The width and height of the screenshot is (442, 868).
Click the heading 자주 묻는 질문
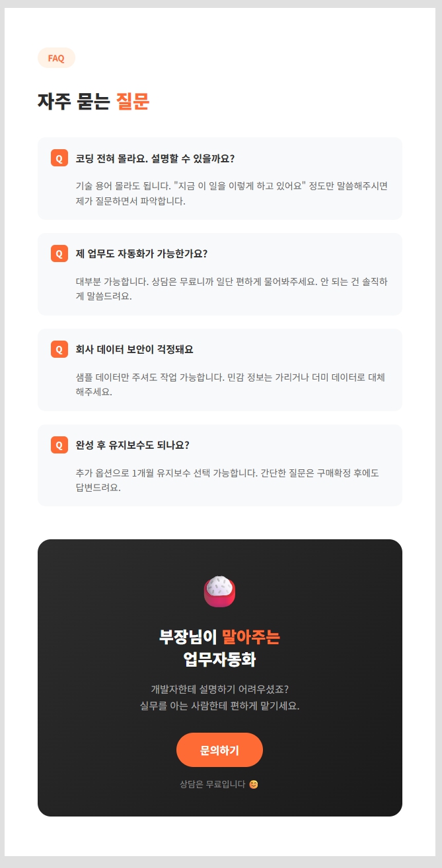point(93,101)
